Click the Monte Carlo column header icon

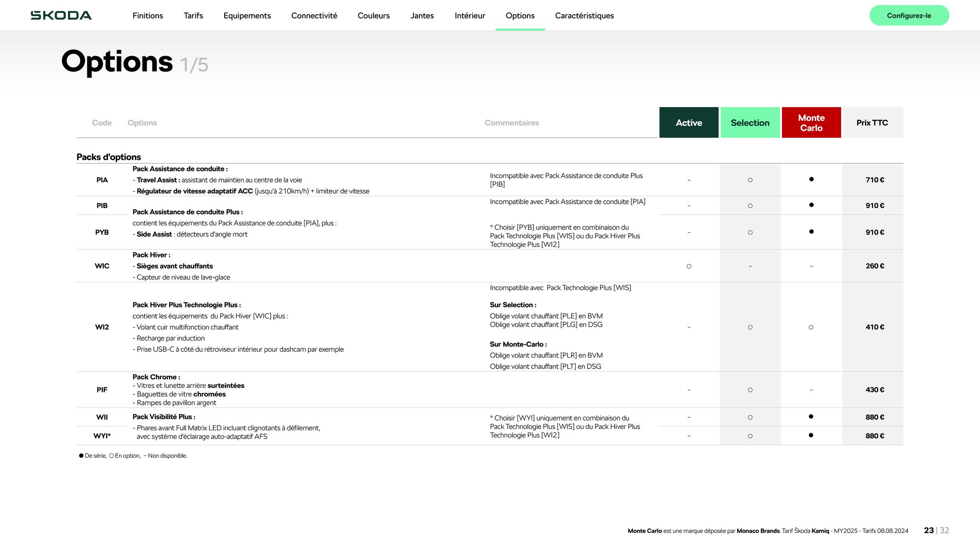pos(810,123)
